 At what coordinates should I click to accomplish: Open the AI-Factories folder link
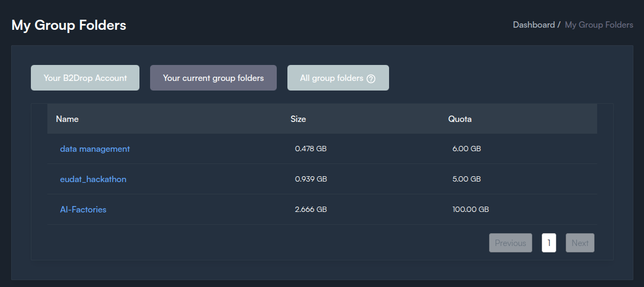(83, 210)
